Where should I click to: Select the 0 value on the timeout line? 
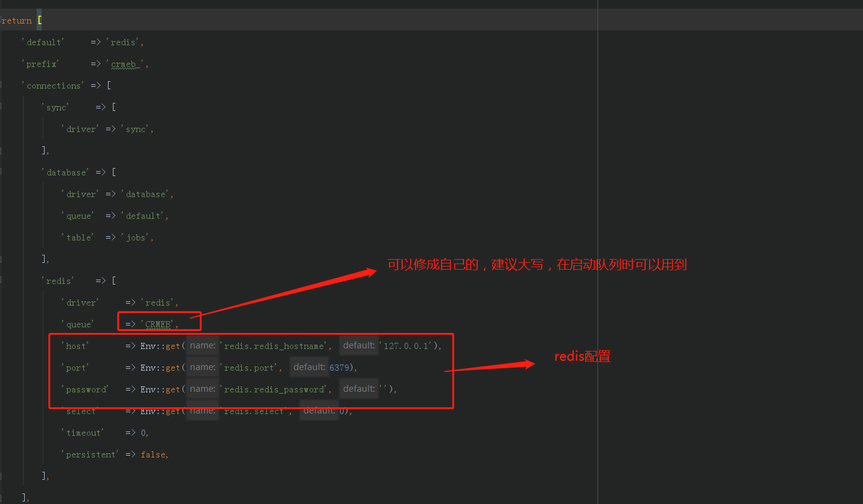coord(143,433)
